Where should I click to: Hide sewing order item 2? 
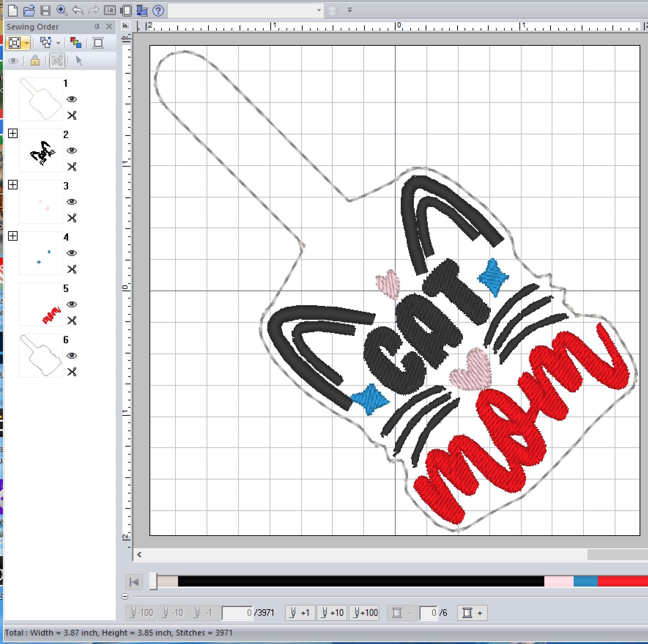[x=72, y=151]
